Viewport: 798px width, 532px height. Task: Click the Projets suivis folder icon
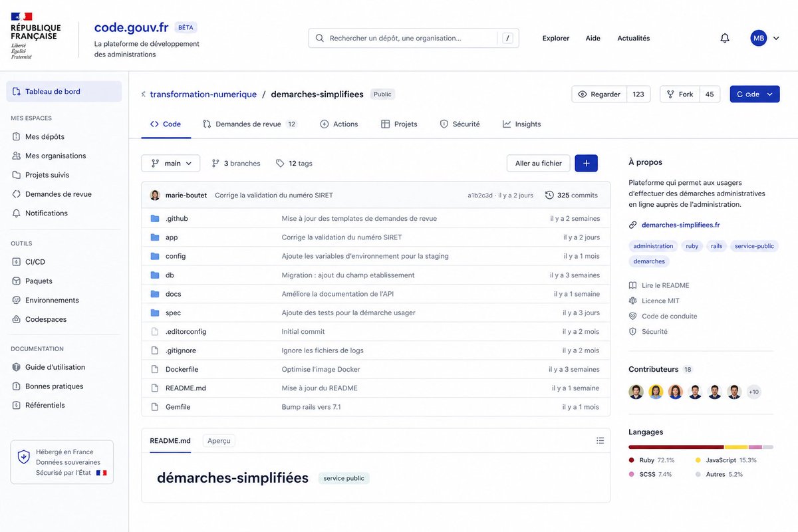tap(17, 175)
